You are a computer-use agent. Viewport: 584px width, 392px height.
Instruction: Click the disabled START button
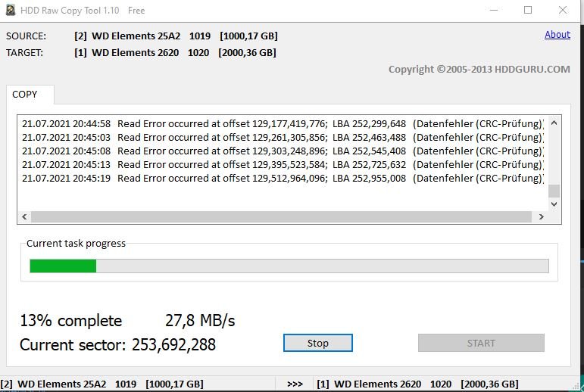click(481, 343)
